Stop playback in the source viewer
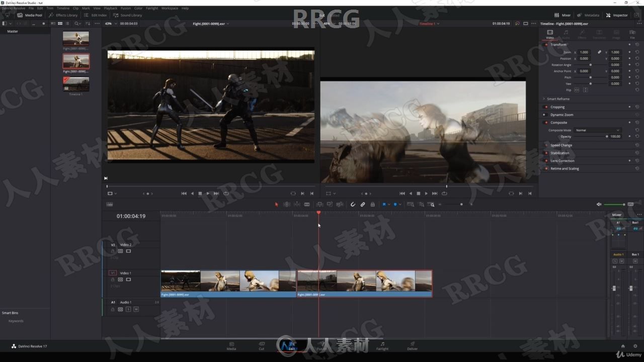The image size is (644, 362). (200, 194)
